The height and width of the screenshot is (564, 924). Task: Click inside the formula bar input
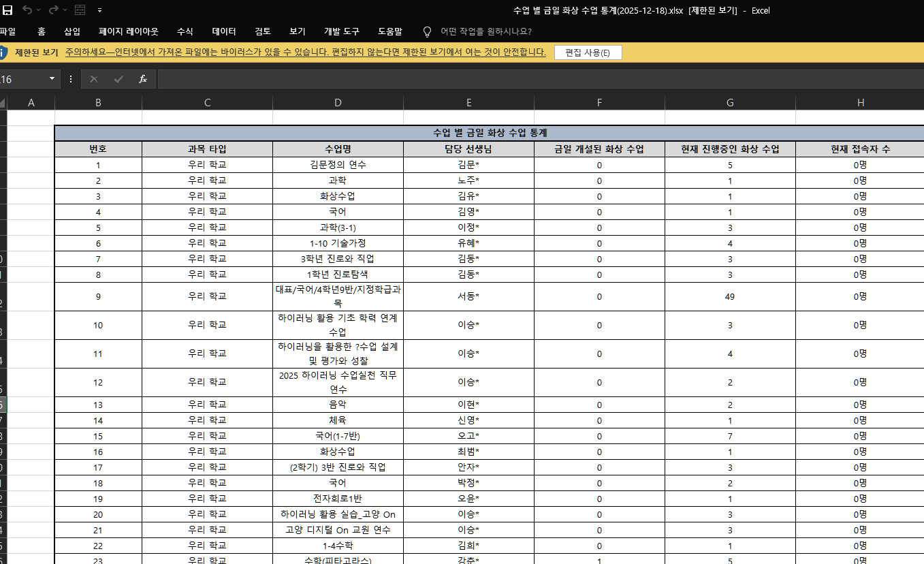(538, 79)
